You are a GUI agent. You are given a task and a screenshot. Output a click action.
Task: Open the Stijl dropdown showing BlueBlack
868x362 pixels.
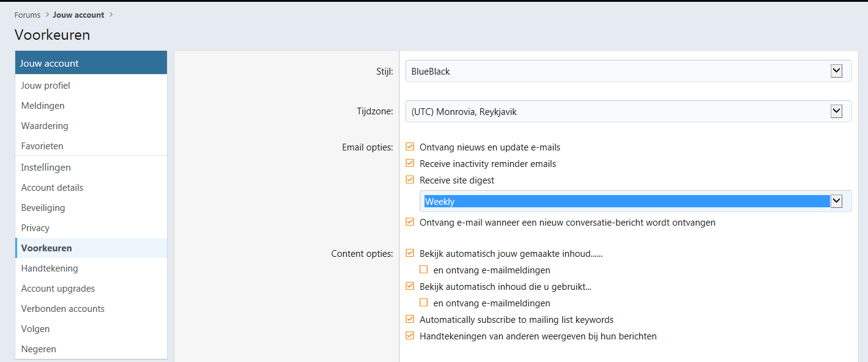tap(628, 72)
